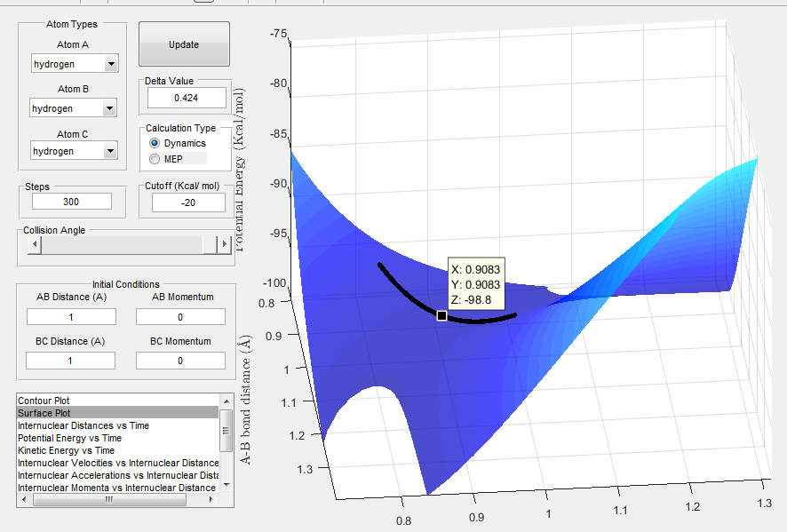787x532 pixels.
Task: Click the AB Momentum input field
Action: [180, 317]
